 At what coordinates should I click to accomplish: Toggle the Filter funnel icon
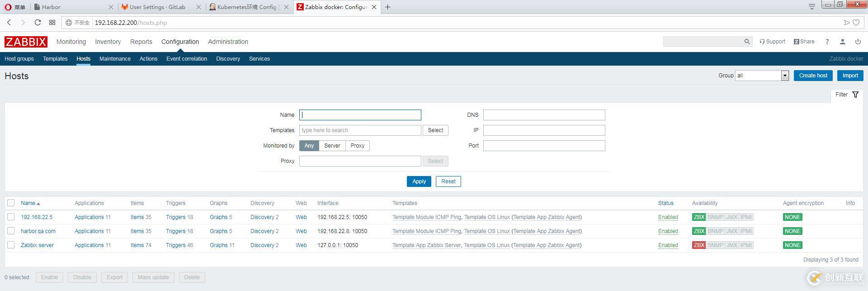pyautogui.click(x=855, y=95)
